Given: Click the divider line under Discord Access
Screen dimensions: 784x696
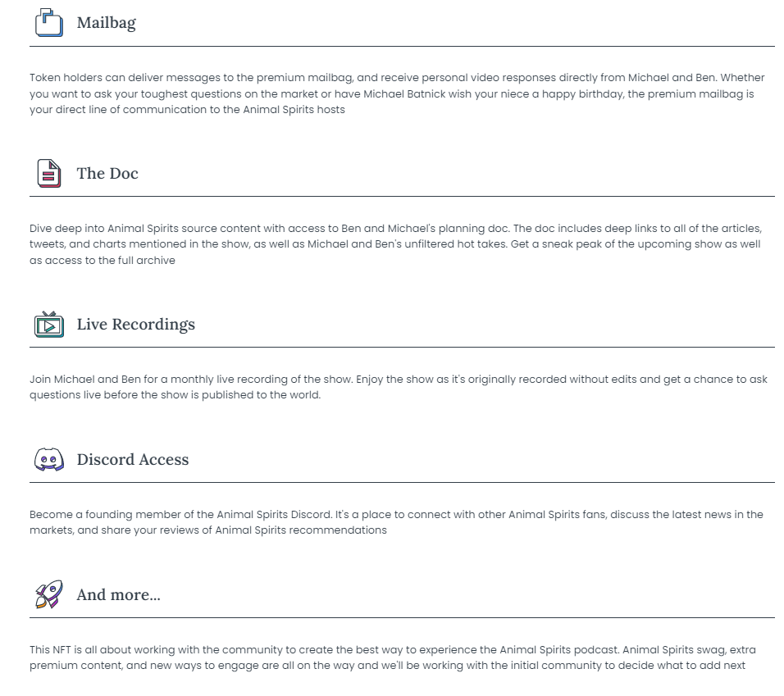Looking at the screenshot, I should pyautogui.click(x=402, y=483).
